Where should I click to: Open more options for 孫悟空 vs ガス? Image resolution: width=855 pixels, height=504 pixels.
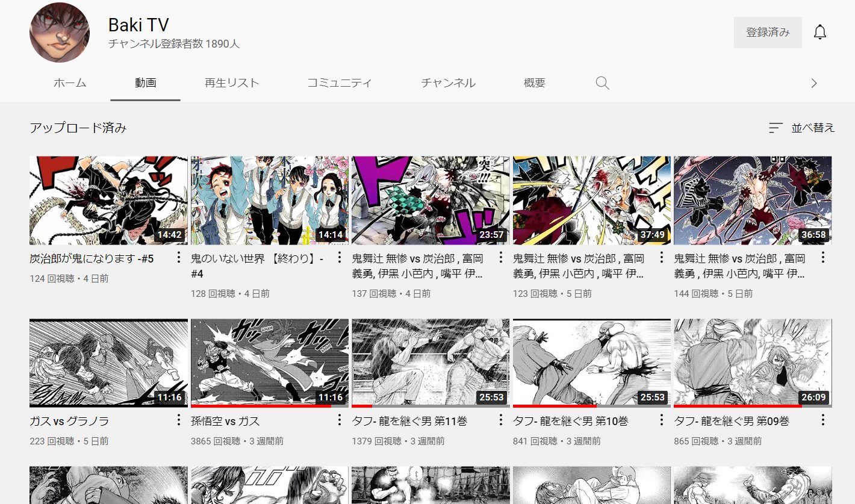(x=339, y=420)
